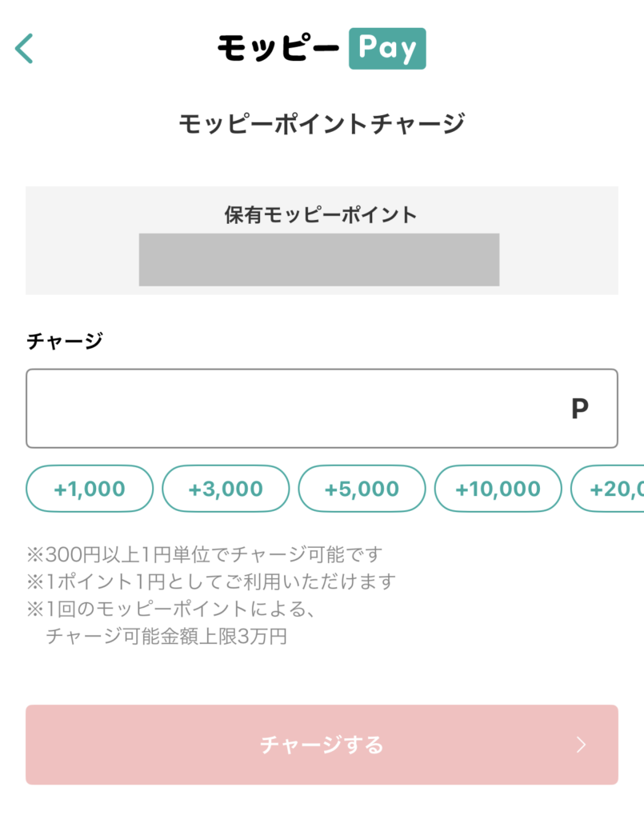Screen dimensions: 644x819
Task: Click the P unit symbol in the field
Action: click(x=579, y=409)
